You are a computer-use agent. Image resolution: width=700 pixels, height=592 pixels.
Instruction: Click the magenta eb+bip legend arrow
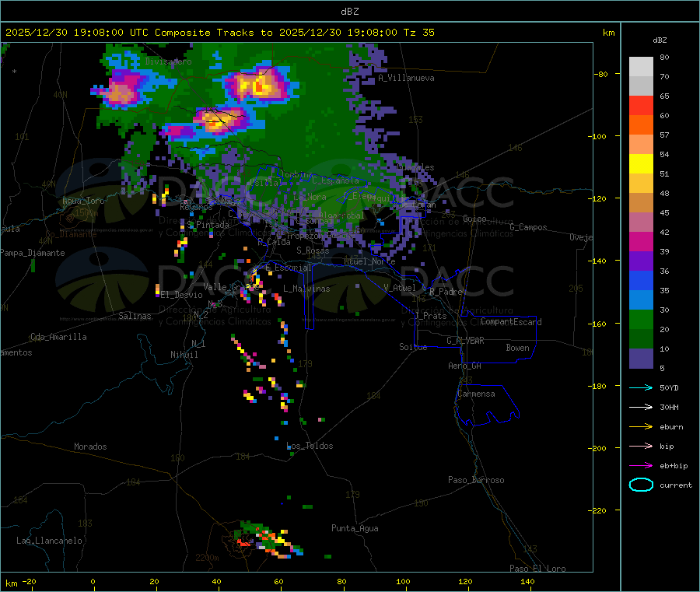click(641, 465)
